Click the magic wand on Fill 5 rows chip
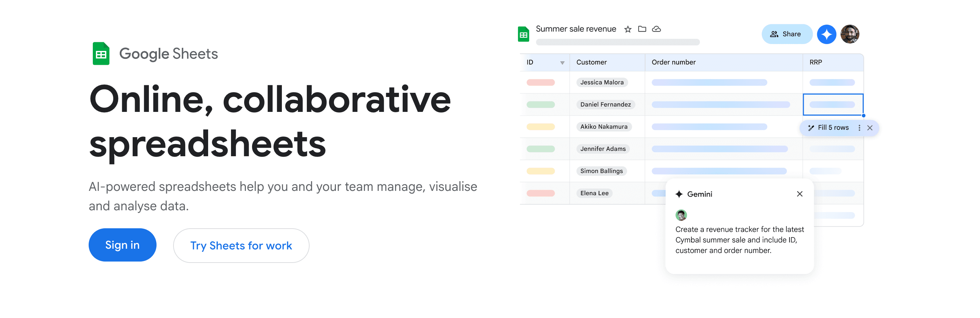 (x=811, y=128)
